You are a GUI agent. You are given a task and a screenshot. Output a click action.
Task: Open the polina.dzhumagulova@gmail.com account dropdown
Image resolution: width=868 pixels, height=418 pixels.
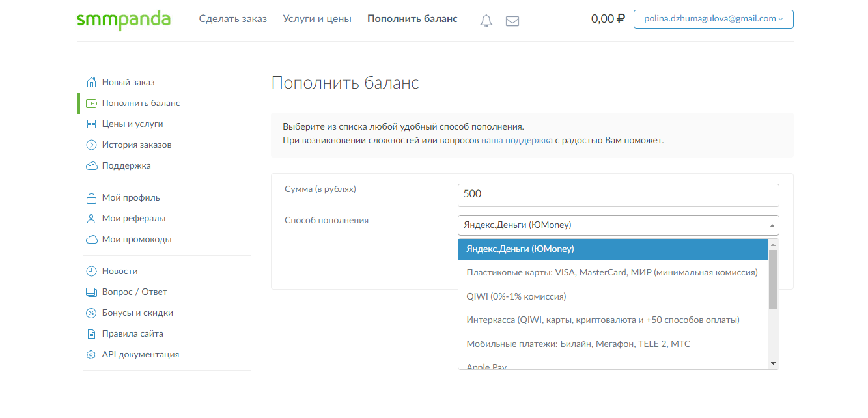(713, 19)
